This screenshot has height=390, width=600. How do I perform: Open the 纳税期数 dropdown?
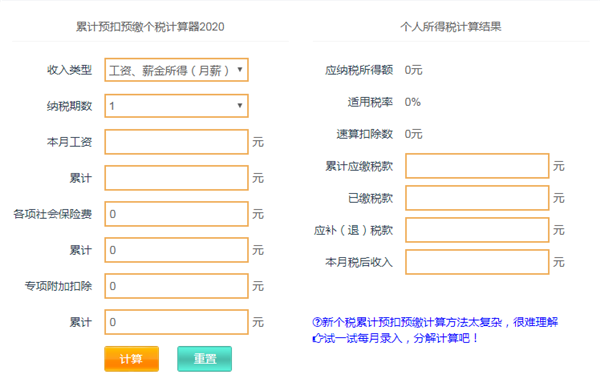176,106
